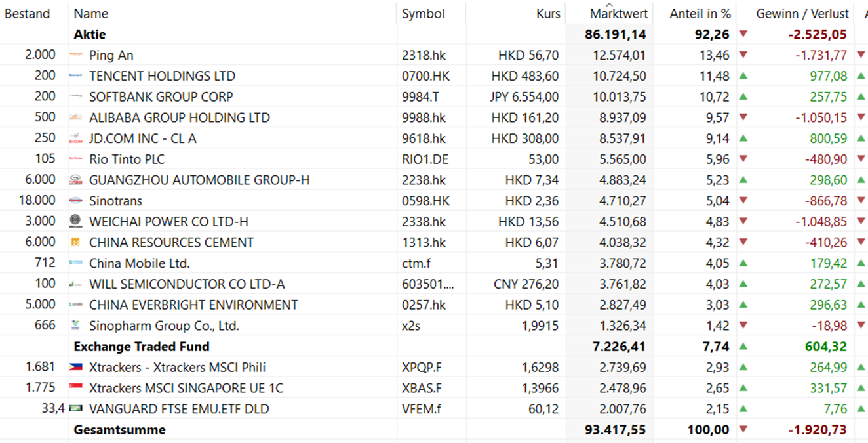Click the JD.COM logo icon
This screenshot has width=868, height=443.
point(75,138)
